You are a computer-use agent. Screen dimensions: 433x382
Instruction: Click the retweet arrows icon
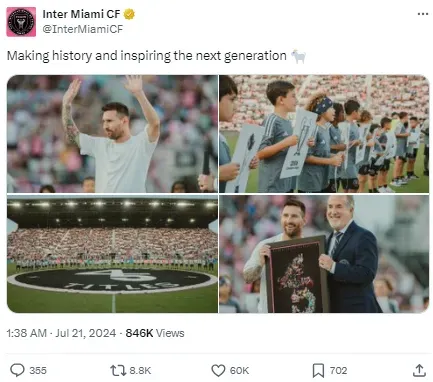(118, 370)
